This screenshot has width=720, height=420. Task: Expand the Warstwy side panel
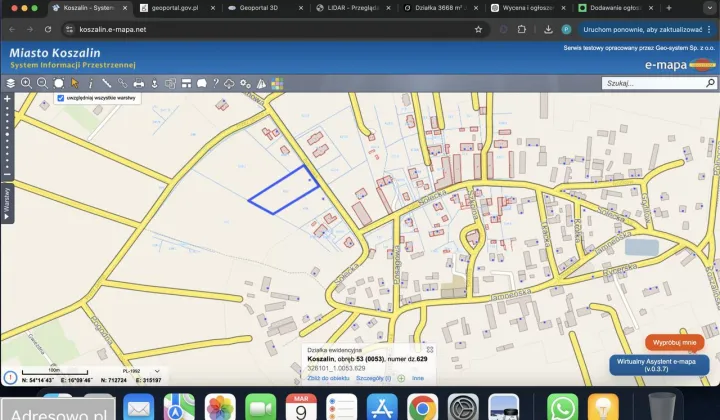point(7,201)
